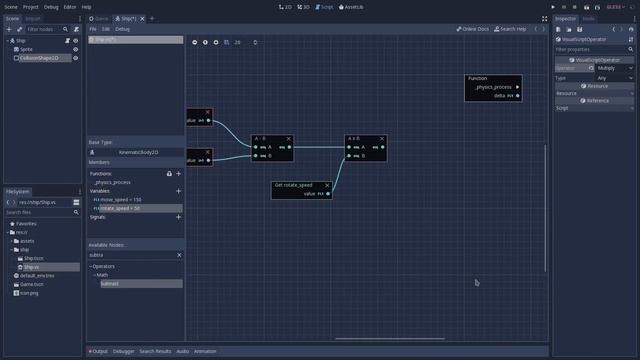This screenshot has height=360, width=640.
Task: Create a new resource in Inspector
Action: (558, 29)
